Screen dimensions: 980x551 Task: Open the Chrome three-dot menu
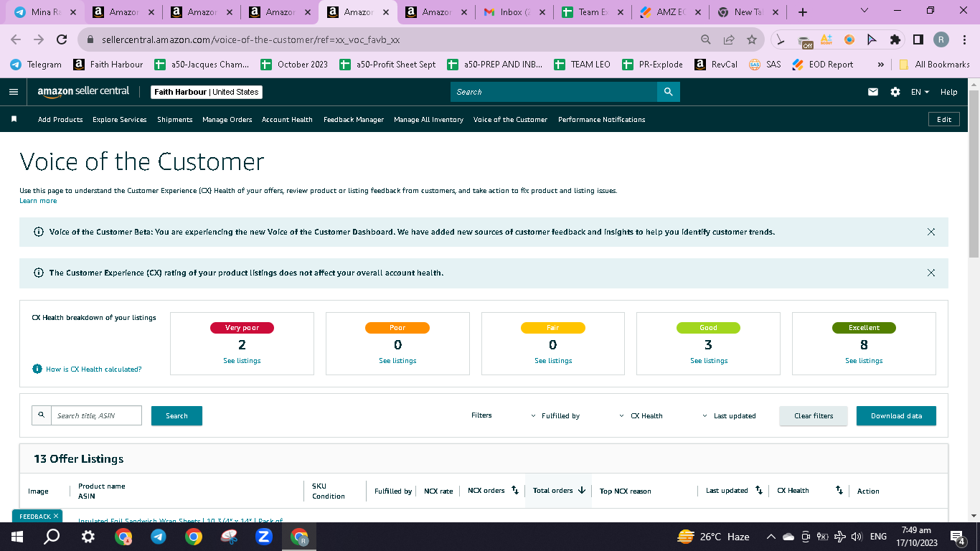click(964, 39)
